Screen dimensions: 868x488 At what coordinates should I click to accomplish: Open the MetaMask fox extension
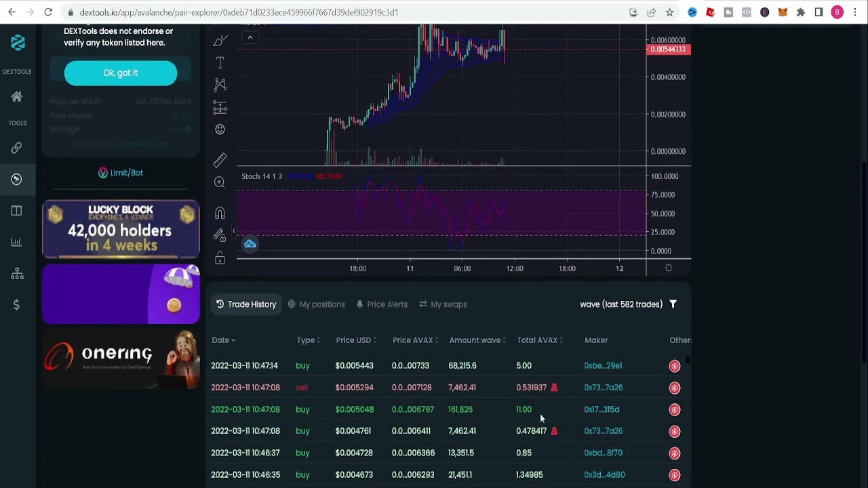(x=783, y=12)
